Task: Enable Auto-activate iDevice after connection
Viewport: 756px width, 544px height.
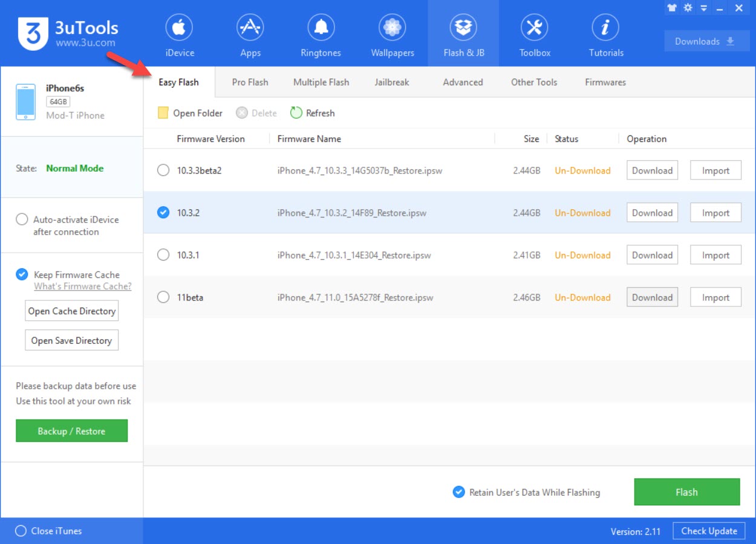Action: 22,219
